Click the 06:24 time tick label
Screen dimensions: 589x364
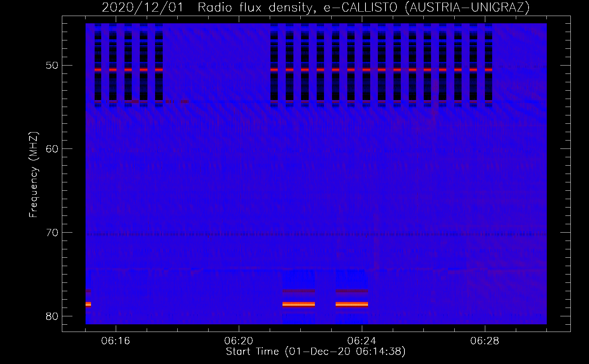tap(362, 341)
